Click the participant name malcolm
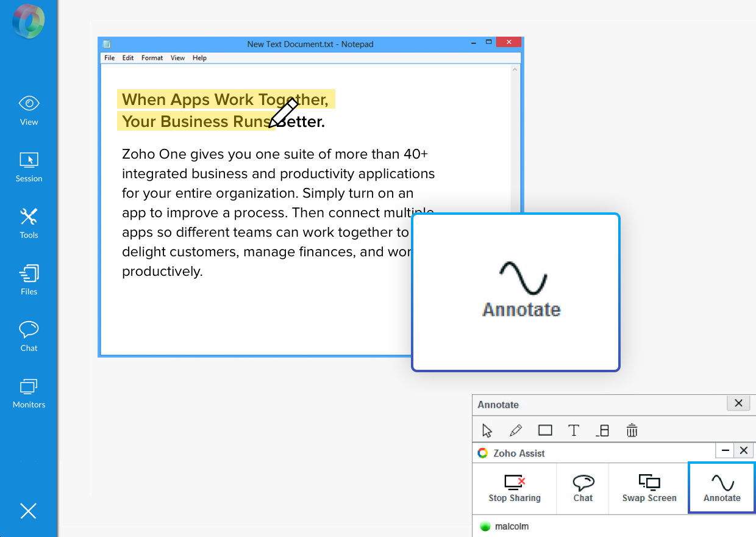The width and height of the screenshot is (756, 537). (512, 526)
